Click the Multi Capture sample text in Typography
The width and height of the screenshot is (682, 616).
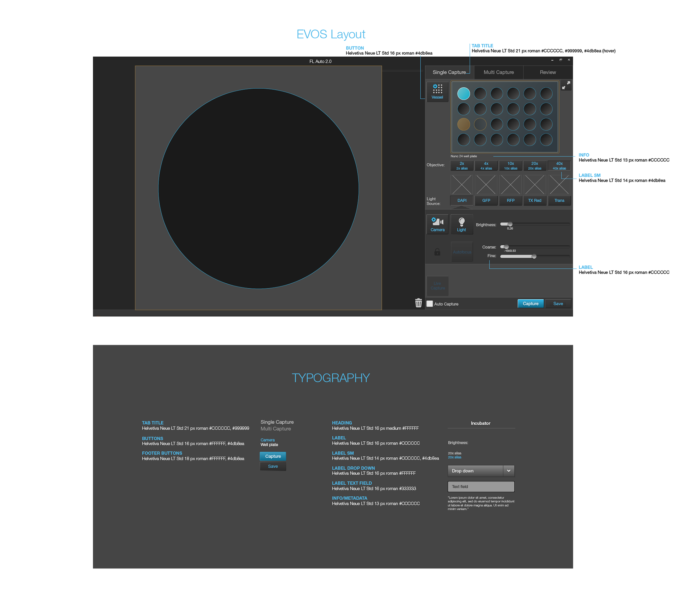[275, 429]
